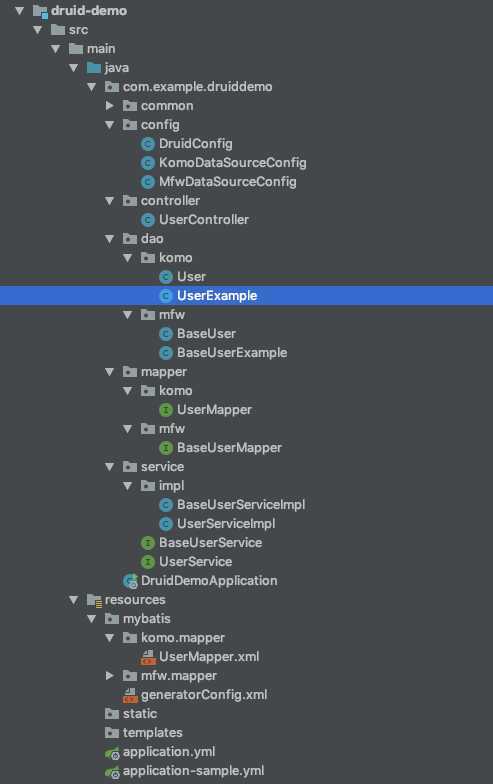Select application-sample.yml file
493x784 pixels.
tap(194, 771)
